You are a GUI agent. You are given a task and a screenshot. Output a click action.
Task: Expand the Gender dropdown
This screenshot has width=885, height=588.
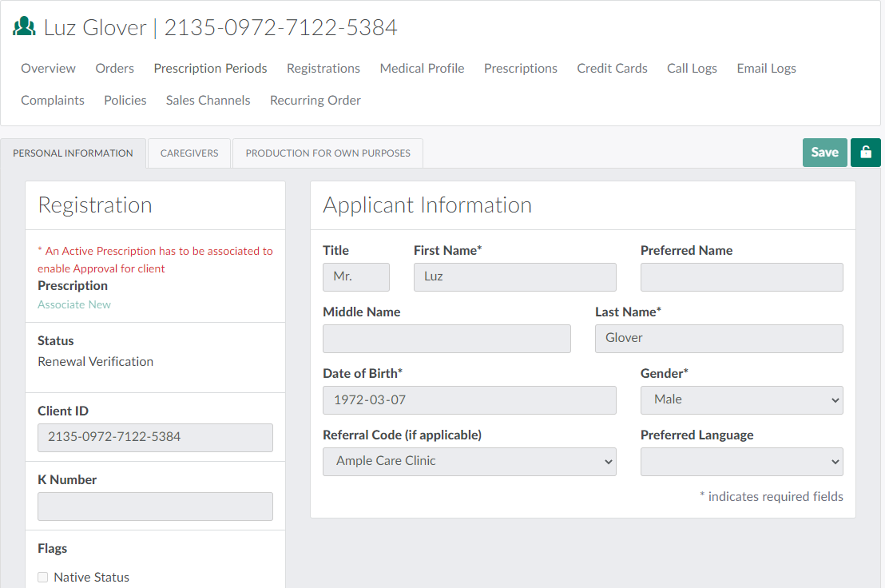coord(741,400)
